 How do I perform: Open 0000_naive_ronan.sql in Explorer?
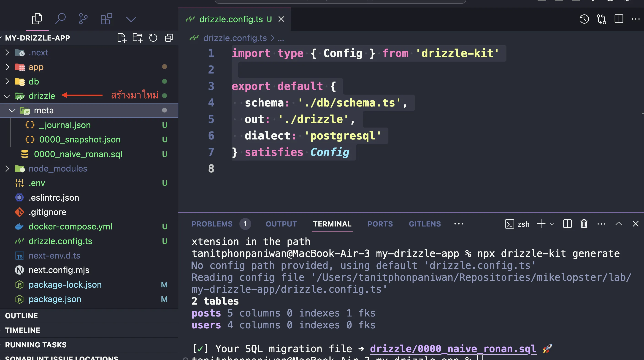[x=89, y=154]
